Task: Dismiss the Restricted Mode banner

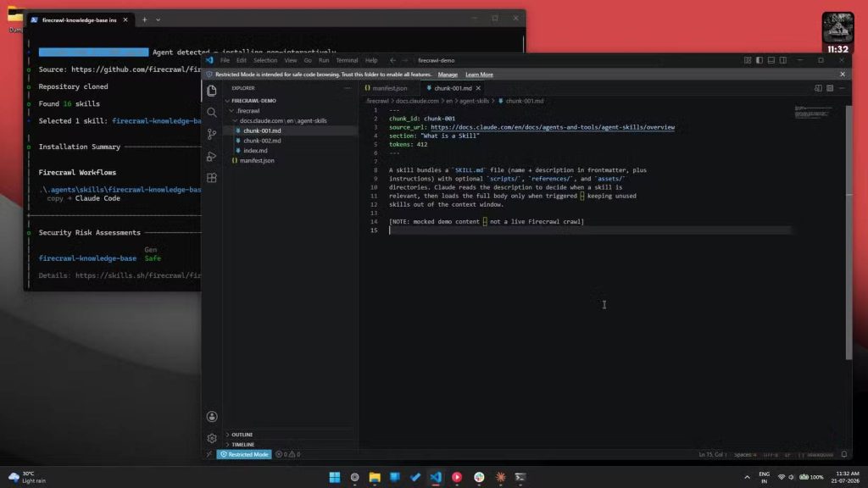Action: [843, 75]
